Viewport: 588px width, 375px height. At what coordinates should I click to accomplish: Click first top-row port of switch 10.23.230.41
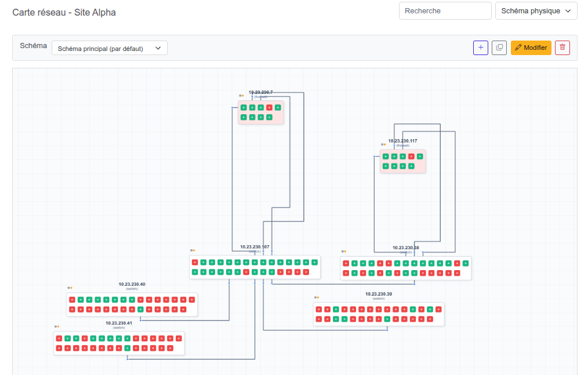click(x=59, y=338)
